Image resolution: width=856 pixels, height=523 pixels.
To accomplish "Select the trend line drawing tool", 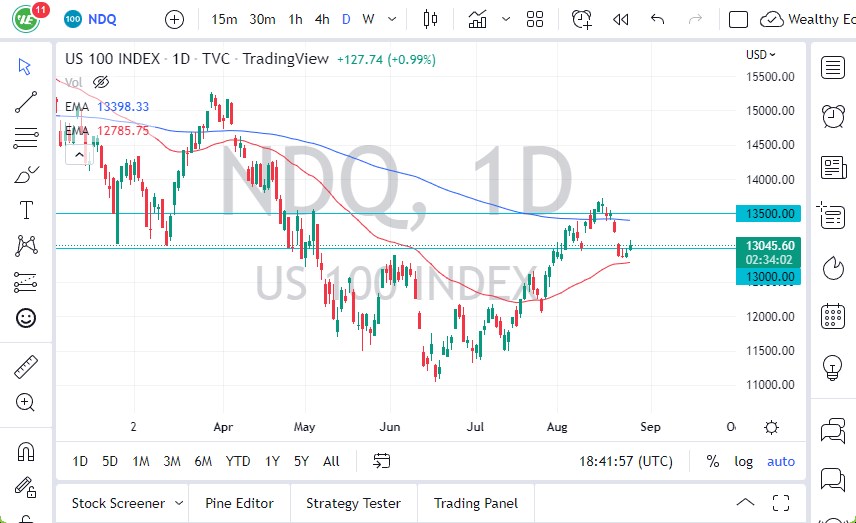I will [x=26, y=102].
